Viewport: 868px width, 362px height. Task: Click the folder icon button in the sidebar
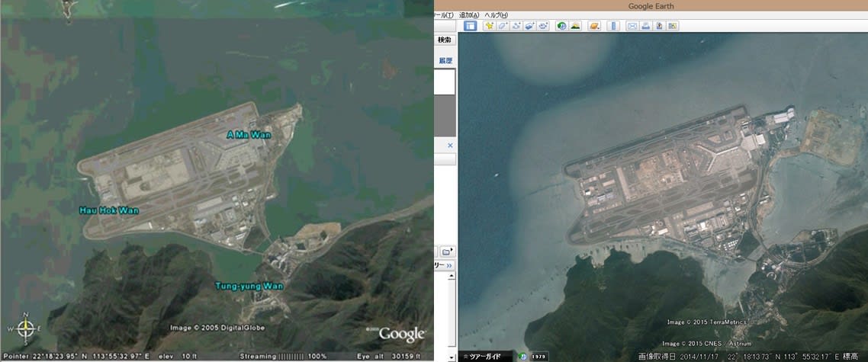(x=448, y=251)
